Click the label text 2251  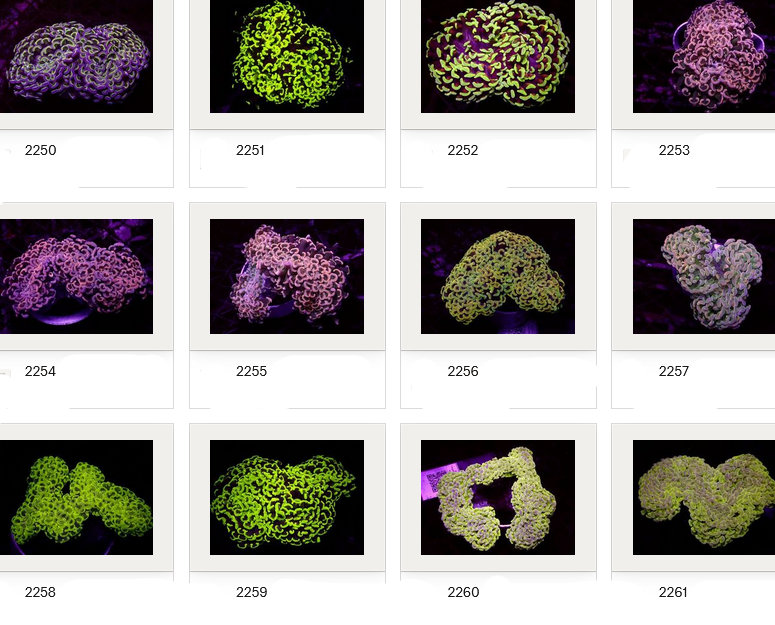pyautogui.click(x=250, y=150)
